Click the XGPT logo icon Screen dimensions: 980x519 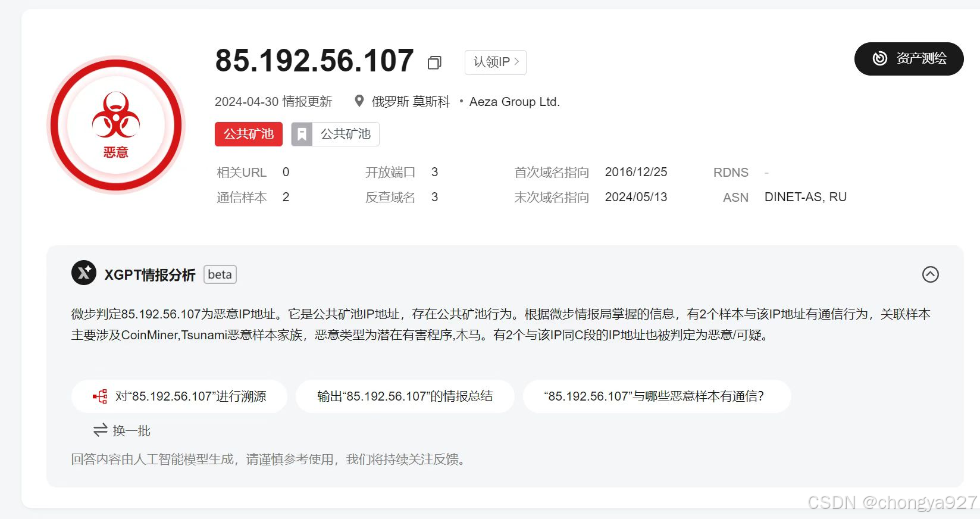[x=84, y=273]
